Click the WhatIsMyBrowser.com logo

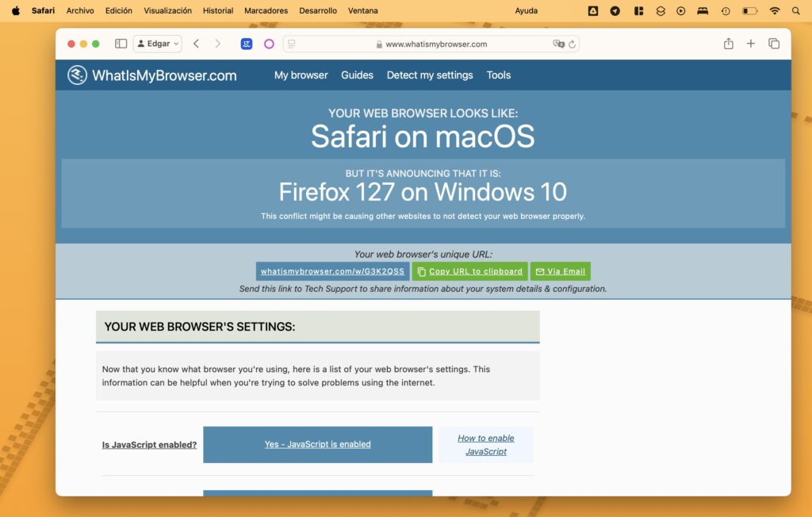pyautogui.click(x=151, y=75)
